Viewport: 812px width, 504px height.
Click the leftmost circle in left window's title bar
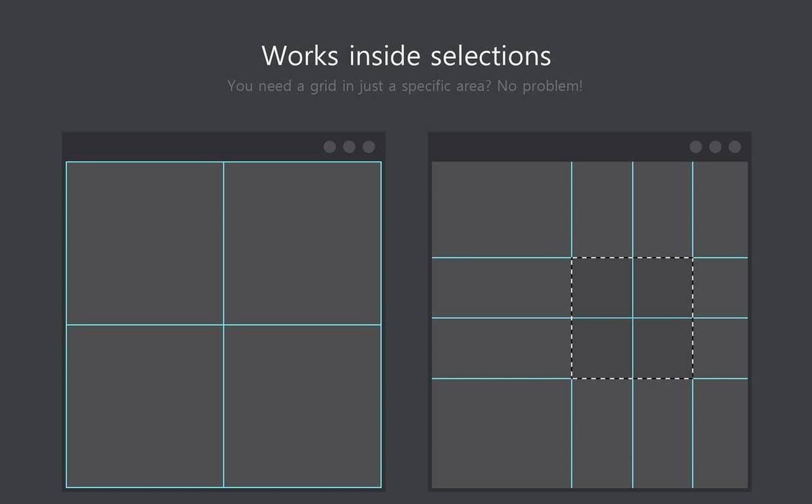click(x=330, y=147)
